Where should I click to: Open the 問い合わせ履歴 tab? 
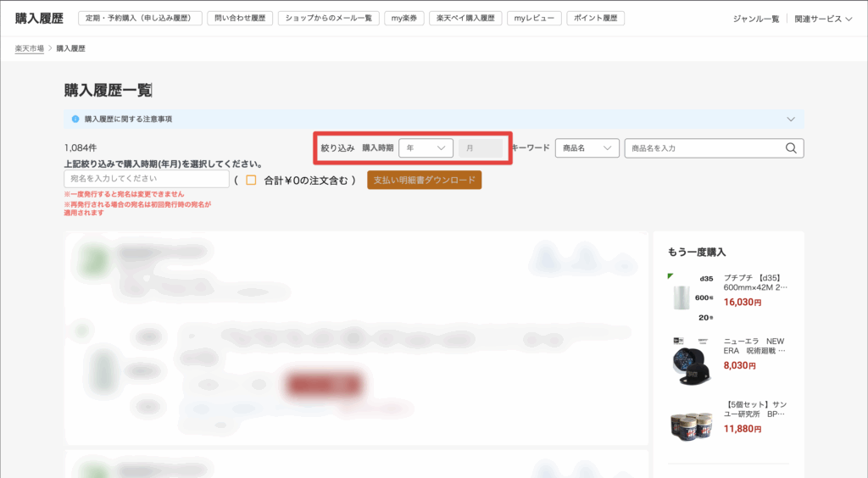pos(240,19)
